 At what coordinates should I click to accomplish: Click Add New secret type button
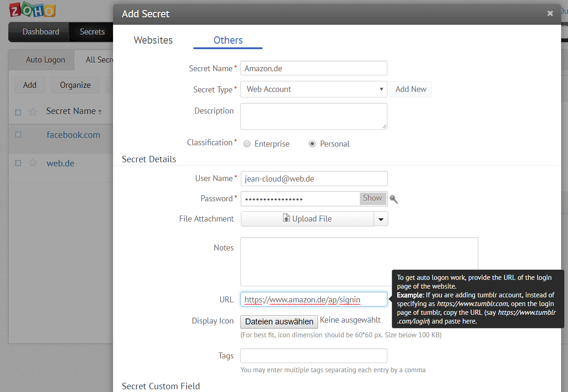[x=411, y=89]
